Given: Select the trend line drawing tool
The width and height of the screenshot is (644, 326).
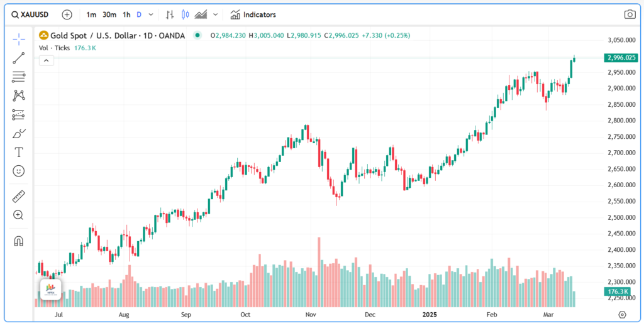Looking at the screenshot, I should point(19,58).
